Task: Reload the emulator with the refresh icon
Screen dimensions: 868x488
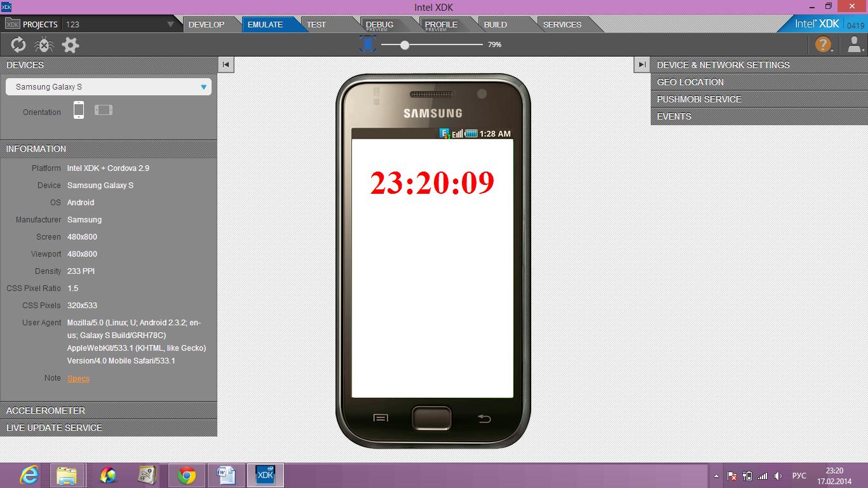Action: point(18,44)
